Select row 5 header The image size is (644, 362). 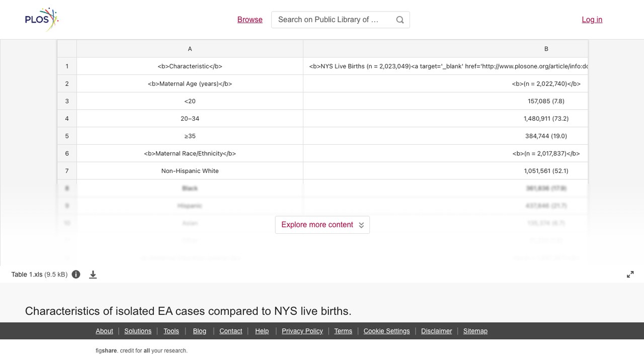point(67,136)
